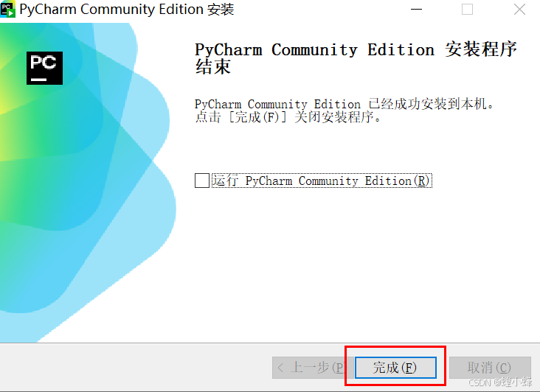
Task: Click the maximize square in the title bar
Action: click(x=467, y=10)
